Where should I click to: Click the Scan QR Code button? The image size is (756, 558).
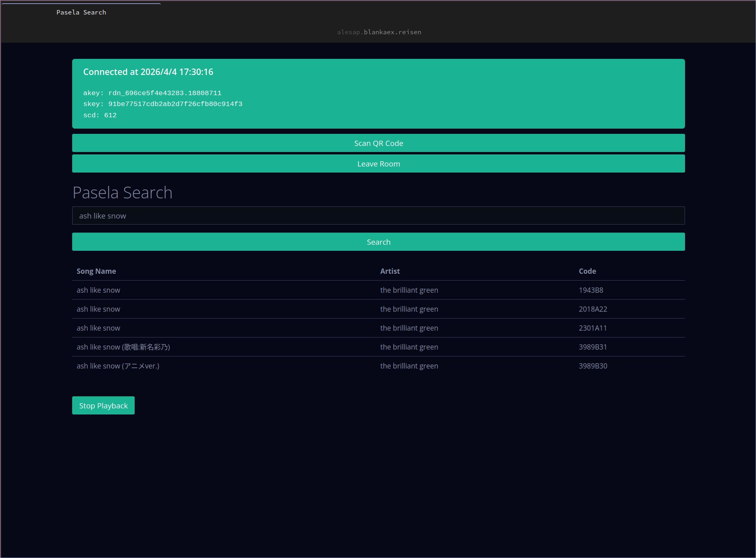pyautogui.click(x=378, y=143)
